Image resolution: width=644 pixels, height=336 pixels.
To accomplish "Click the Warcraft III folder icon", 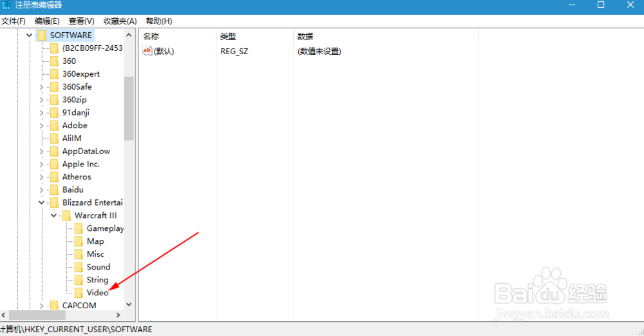I will [66, 215].
